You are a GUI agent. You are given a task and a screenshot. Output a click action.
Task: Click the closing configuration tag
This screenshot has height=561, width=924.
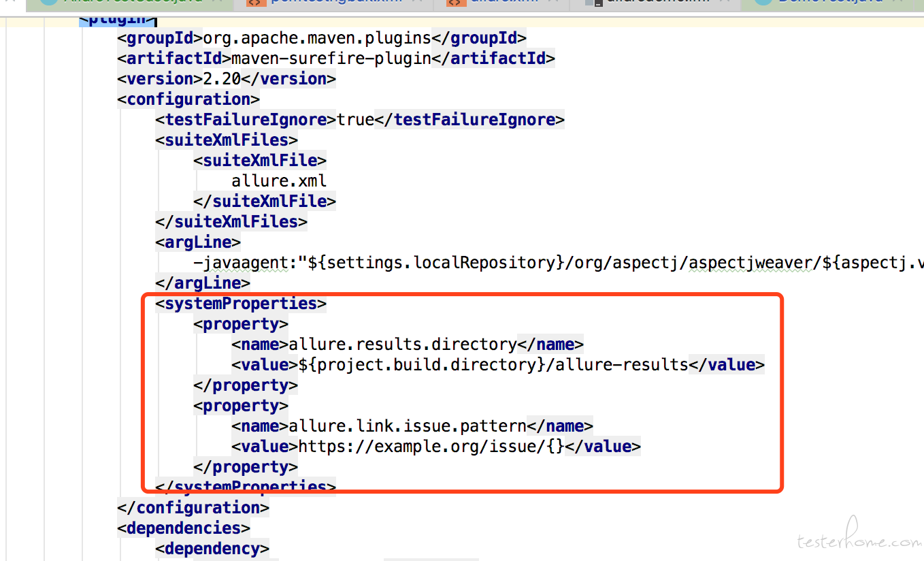coord(193,507)
